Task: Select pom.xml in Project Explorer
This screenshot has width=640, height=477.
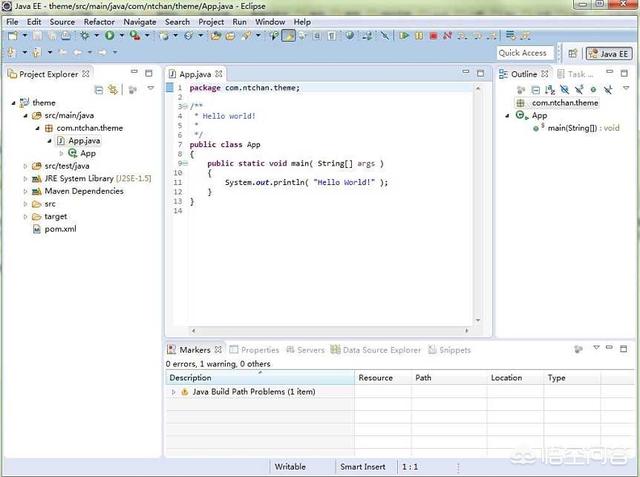Action: pyautogui.click(x=60, y=229)
